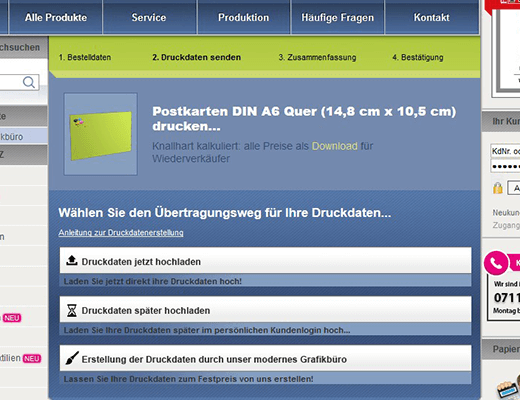Click the upload icon beside Druckdaten jetzt hochladen
520x400 pixels.
pos(72,261)
